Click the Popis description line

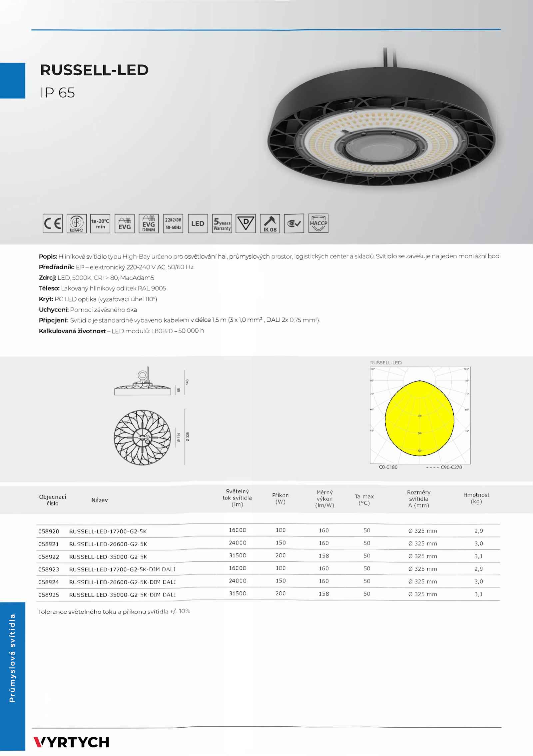pyautogui.click(x=269, y=256)
